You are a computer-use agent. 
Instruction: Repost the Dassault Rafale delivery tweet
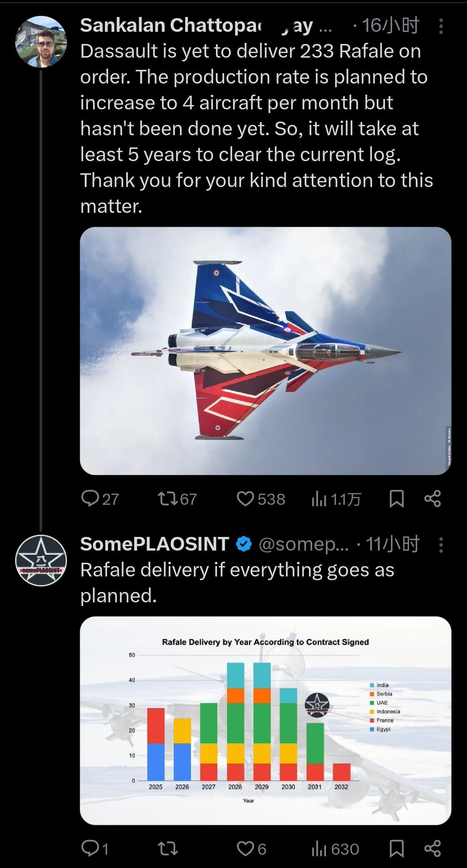click(168, 499)
